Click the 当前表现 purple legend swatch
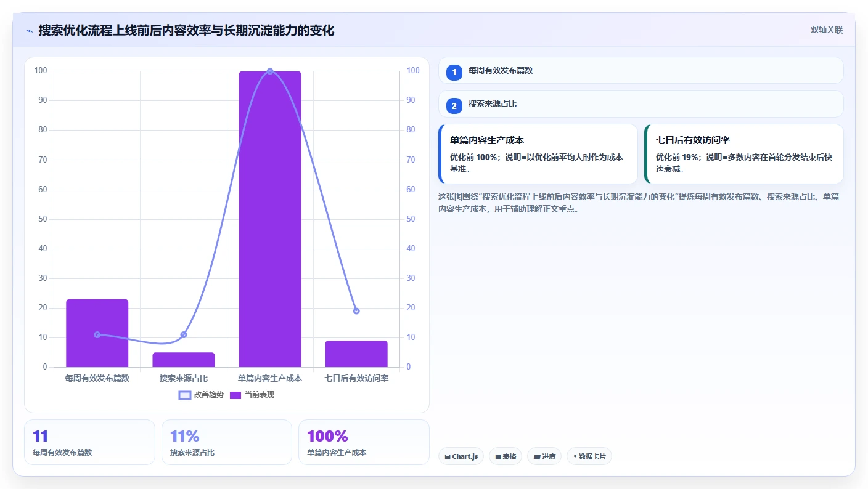Image resolution: width=868 pixels, height=489 pixels. (235, 395)
